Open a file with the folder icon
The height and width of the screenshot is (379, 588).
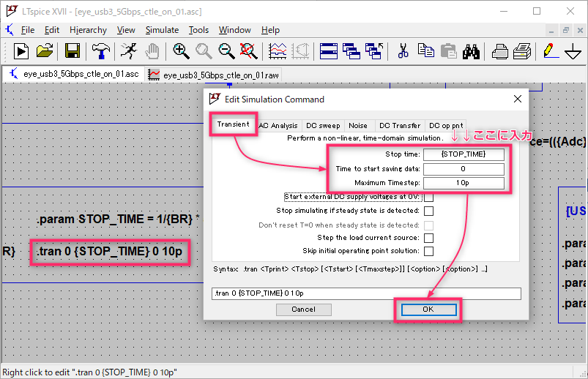tap(45, 51)
